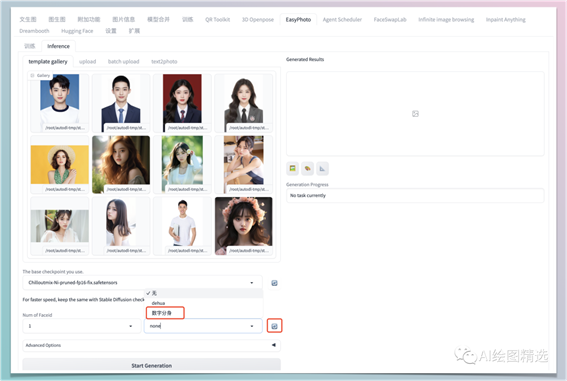Image resolution: width=567 pixels, height=381 pixels.
Task: Select the woman in straw hat template
Action: pyautogui.click(x=60, y=164)
